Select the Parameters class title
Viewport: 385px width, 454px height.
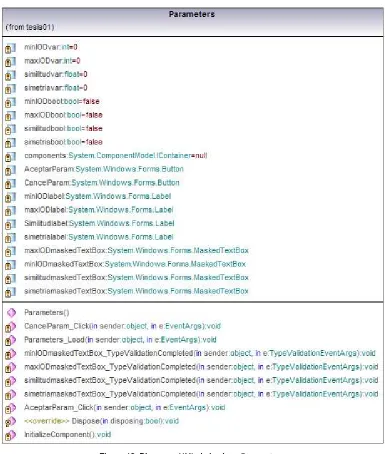click(x=192, y=14)
